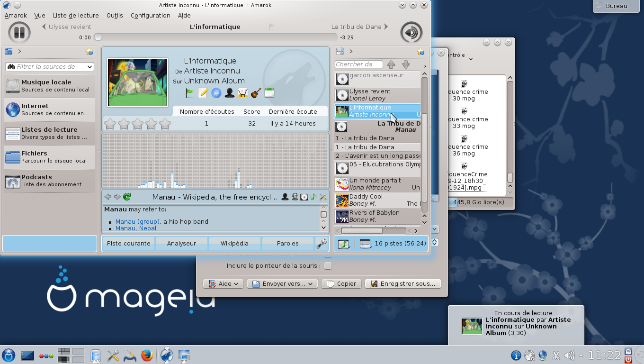Click the bookmark star in the playlist panel
The image size is (644, 364).
[x=420, y=52]
